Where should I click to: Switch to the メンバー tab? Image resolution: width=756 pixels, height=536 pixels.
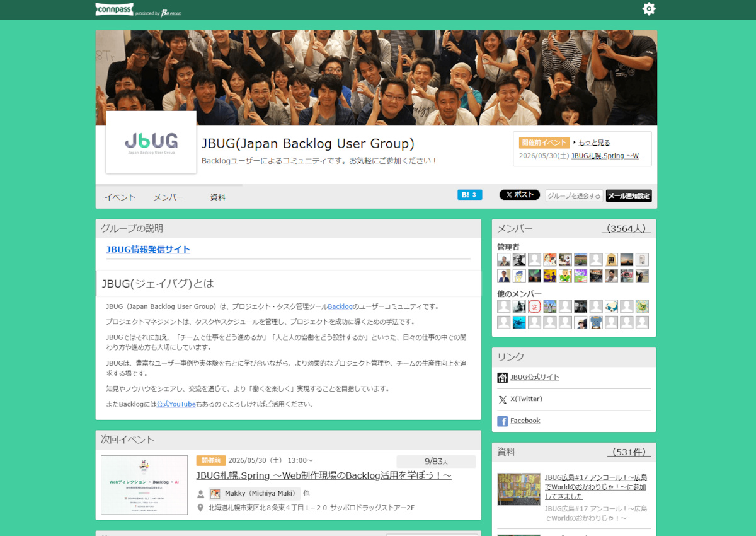point(169,197)
